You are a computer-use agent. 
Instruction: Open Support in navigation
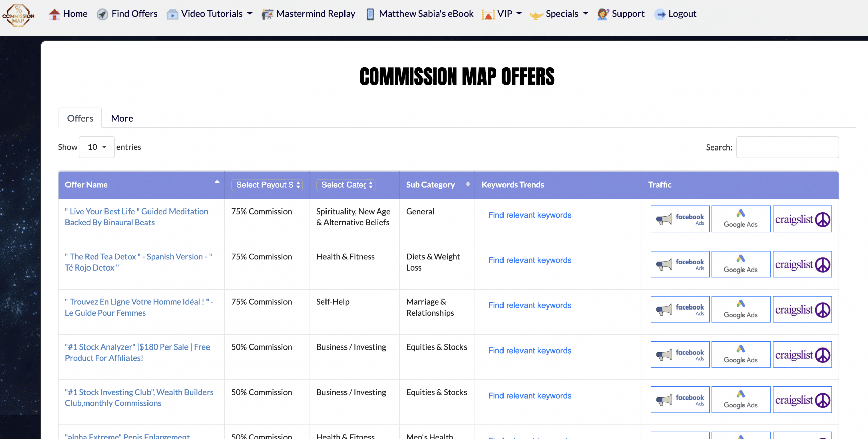[x=628, y=14]
